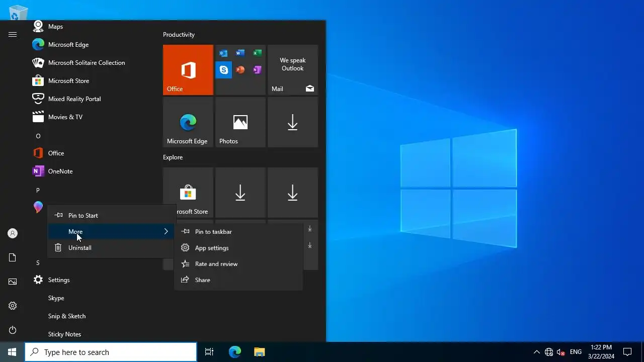Click the Type here to search box
The height and width of the screenshot is (362, 644).
point(111,352)
